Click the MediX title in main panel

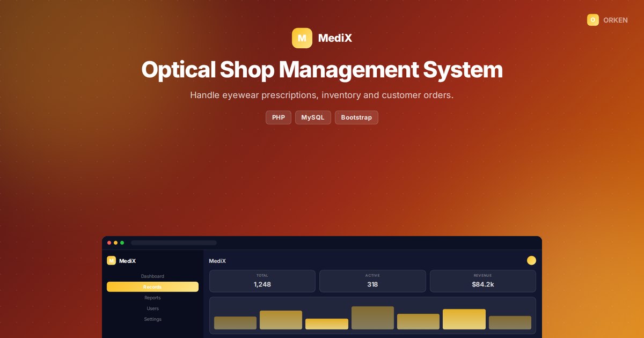click(x=217, y=261)
